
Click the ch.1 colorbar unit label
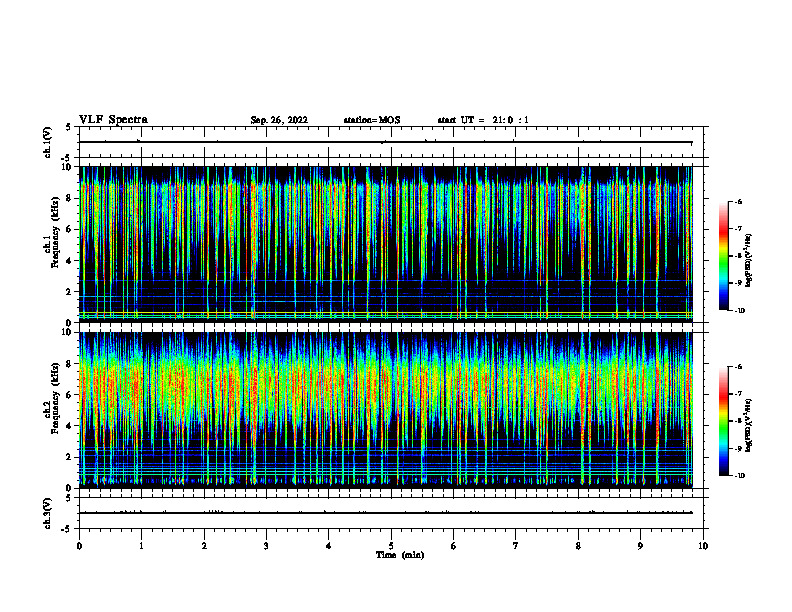[x=749, y=260]
